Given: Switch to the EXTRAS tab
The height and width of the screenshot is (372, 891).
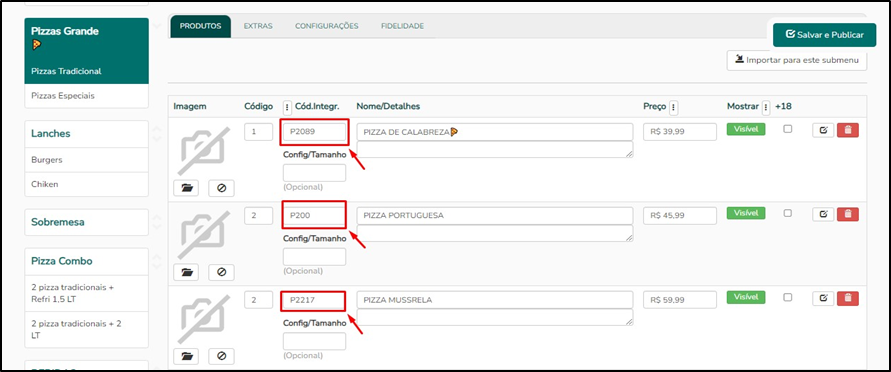Looking at the screenshot, I should (258, 26).
